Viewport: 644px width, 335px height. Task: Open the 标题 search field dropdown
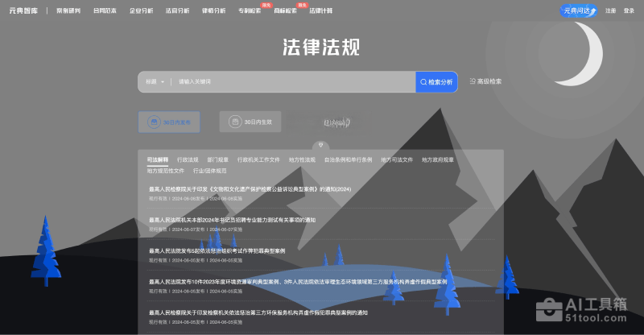click(155, 81)
